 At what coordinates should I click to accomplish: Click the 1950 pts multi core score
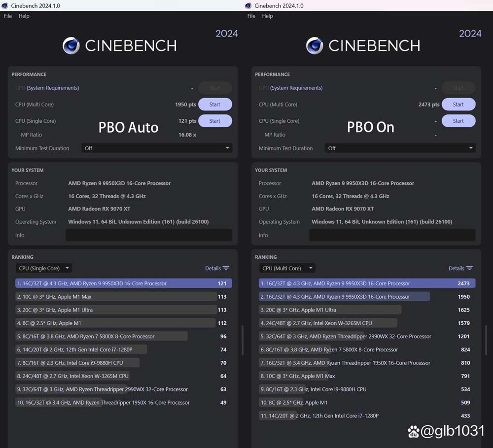[185, 104]
